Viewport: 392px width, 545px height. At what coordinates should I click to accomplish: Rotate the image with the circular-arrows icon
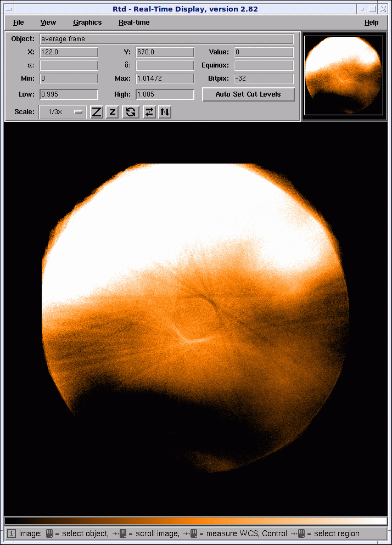[131, 112]
